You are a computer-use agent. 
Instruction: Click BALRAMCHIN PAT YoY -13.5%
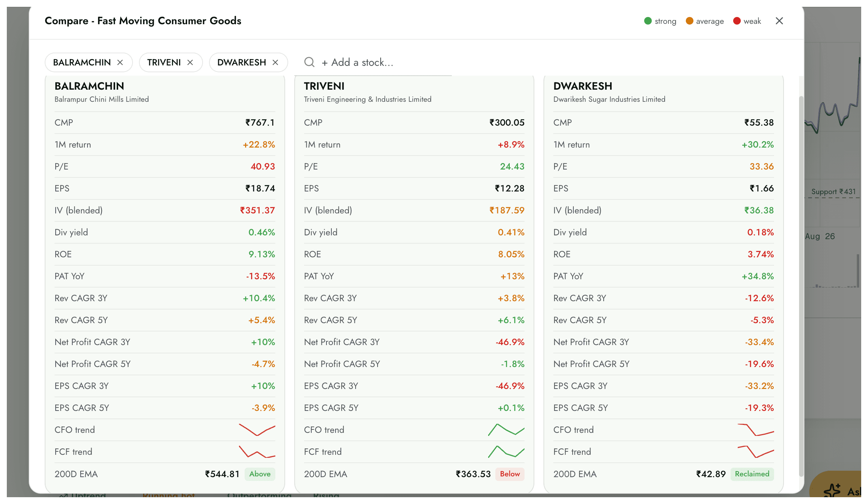261,276
